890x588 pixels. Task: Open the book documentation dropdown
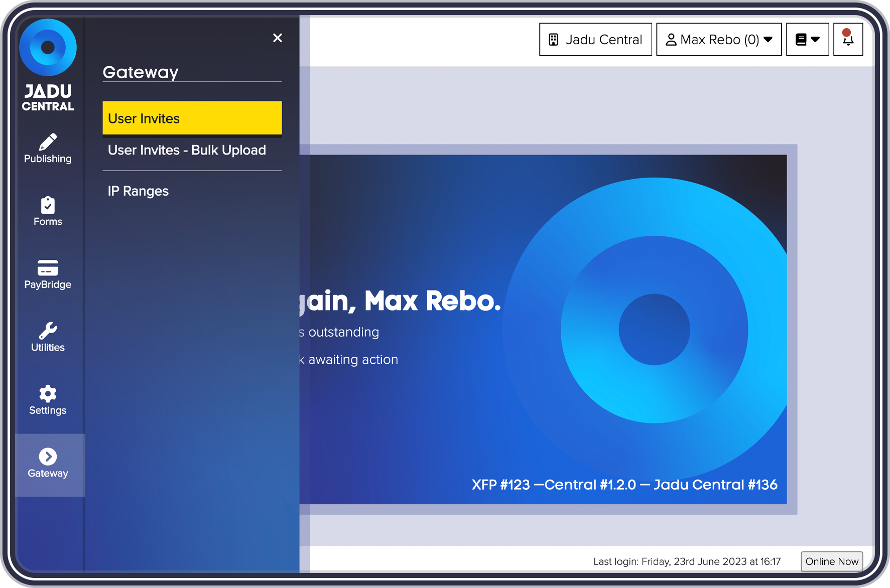[807, 39]
